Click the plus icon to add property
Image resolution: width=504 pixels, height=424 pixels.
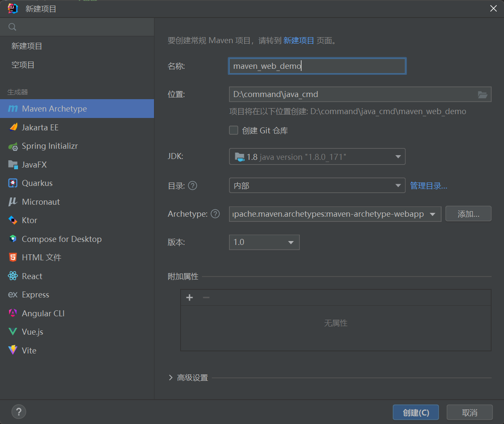click(x=190, y=297)
